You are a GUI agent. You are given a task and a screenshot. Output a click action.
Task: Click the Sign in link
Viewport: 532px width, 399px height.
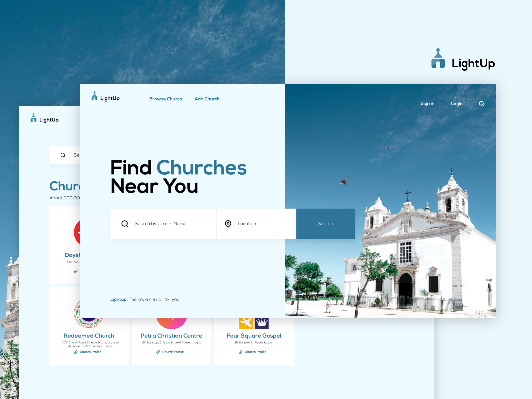tap(427, 103)
